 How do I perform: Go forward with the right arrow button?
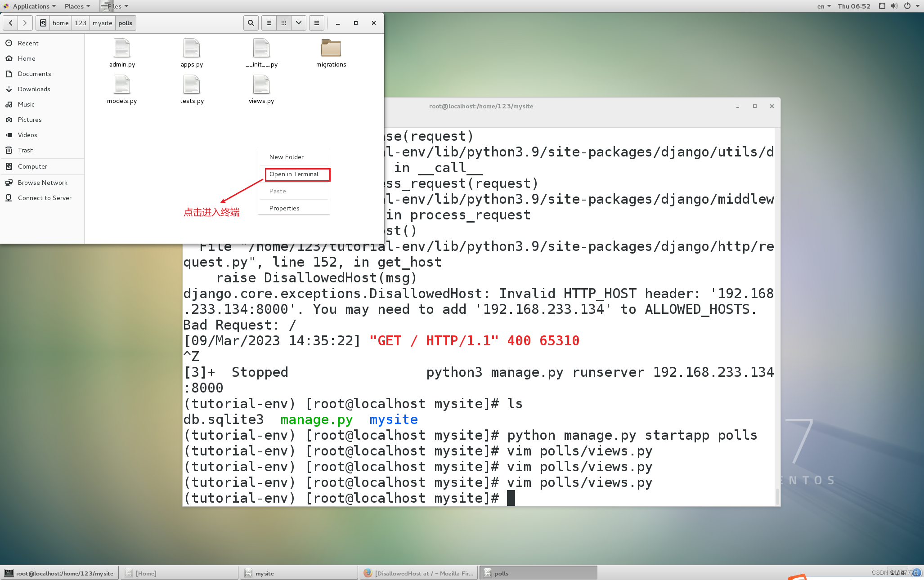coord(25,23)
